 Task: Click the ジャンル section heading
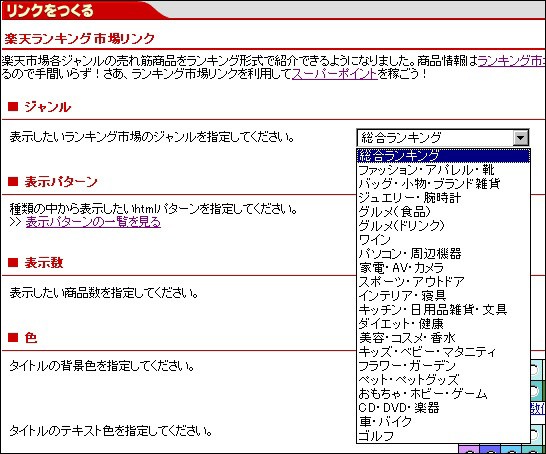[47, 107]
